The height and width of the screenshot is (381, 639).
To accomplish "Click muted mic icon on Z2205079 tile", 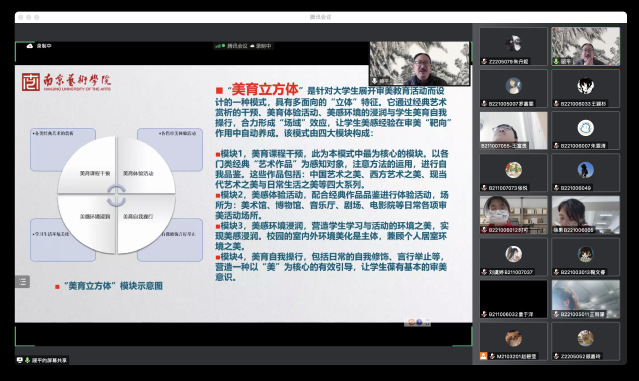I will point(484,62).
